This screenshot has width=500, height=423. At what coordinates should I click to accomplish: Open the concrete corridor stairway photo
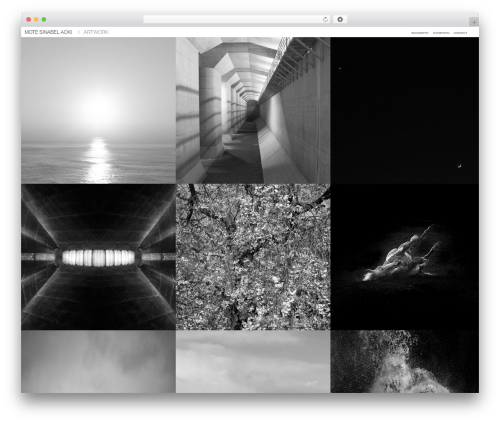point(253,110)
